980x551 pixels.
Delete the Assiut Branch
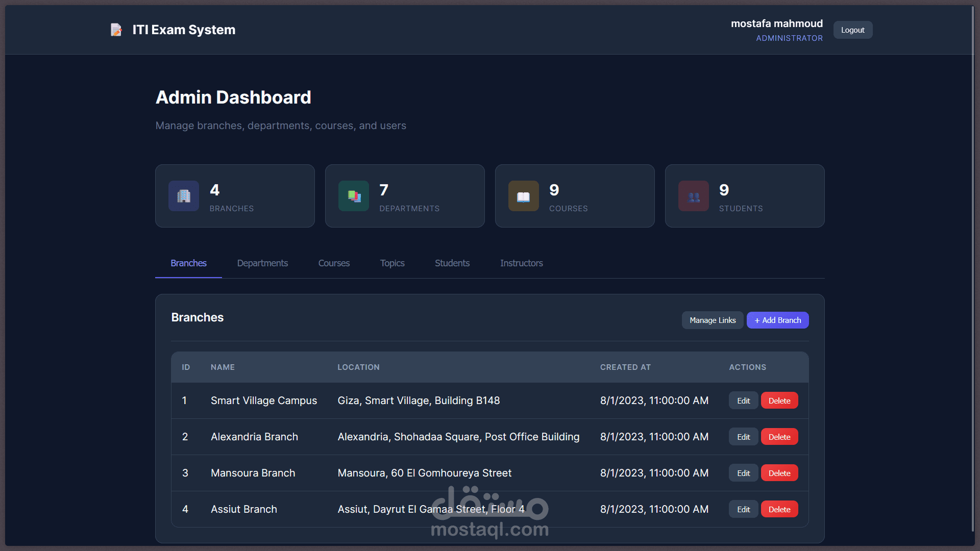(779, 510)
